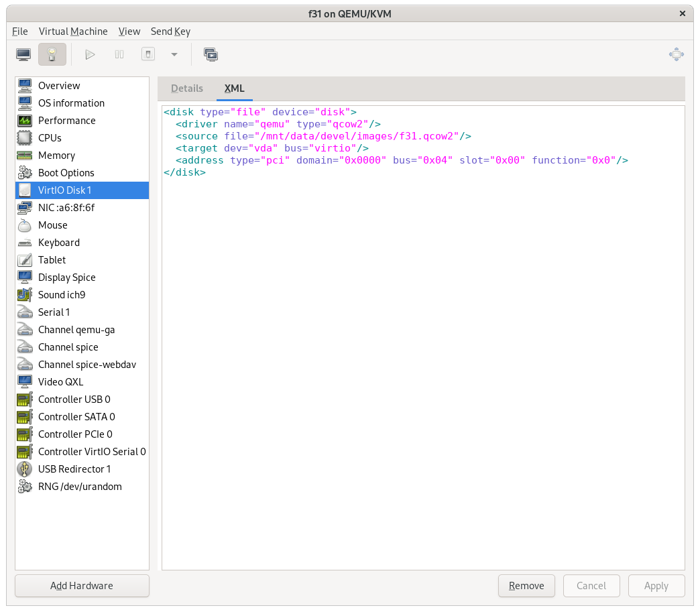
Task: Select Display Spice entry
Action: [82, 278]
